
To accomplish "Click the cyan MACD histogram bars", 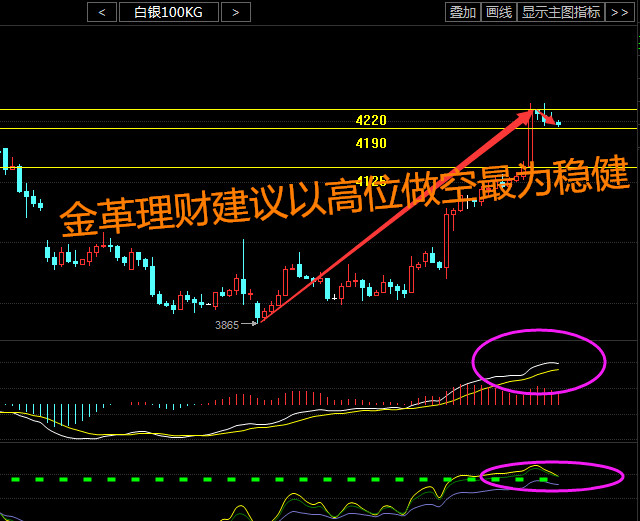I will [60, 413].
